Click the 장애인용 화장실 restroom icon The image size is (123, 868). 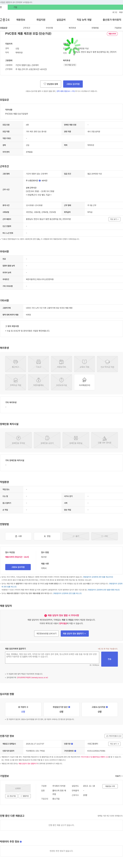(76, 440)
